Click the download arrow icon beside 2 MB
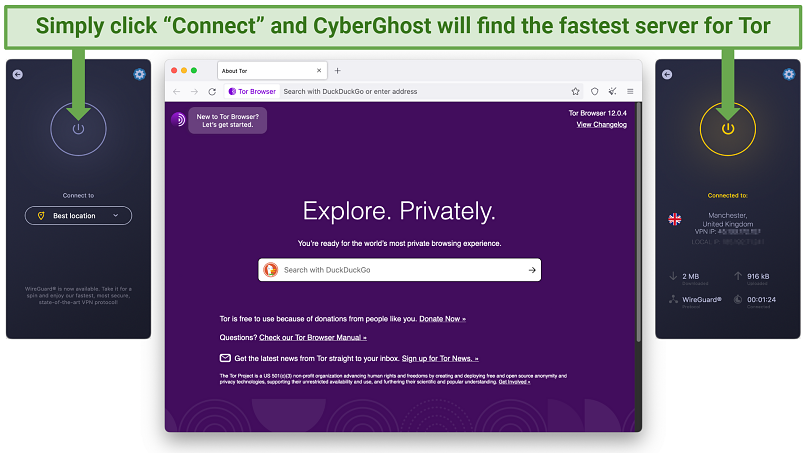 673,276
